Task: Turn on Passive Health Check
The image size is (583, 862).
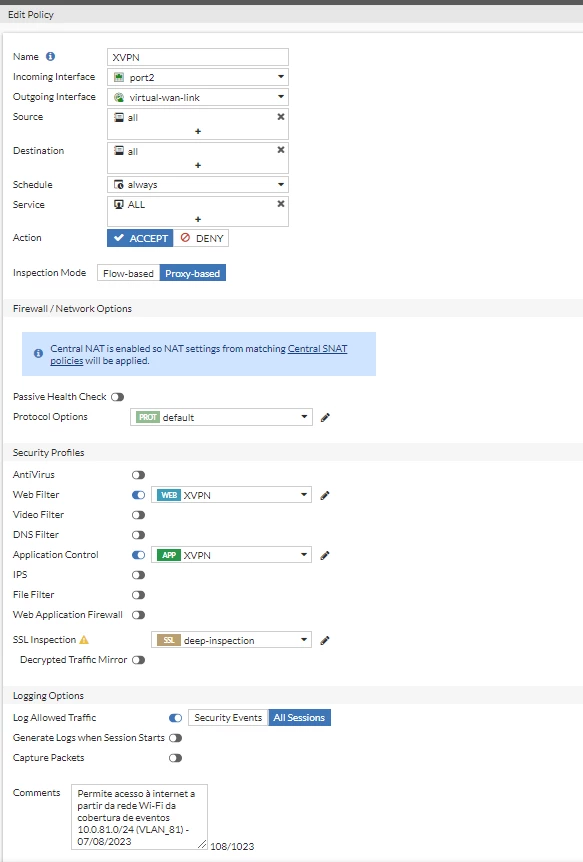Action: click(x=117, y=397)
